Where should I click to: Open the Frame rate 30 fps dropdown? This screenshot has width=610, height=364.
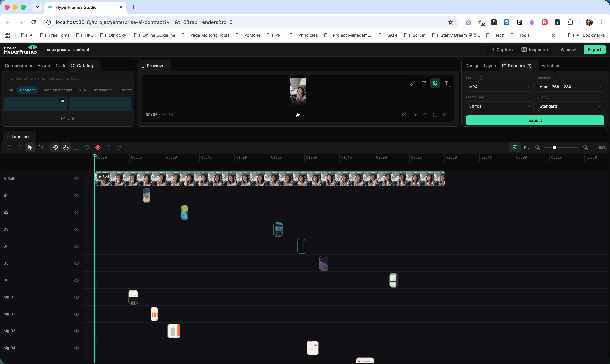500,106
